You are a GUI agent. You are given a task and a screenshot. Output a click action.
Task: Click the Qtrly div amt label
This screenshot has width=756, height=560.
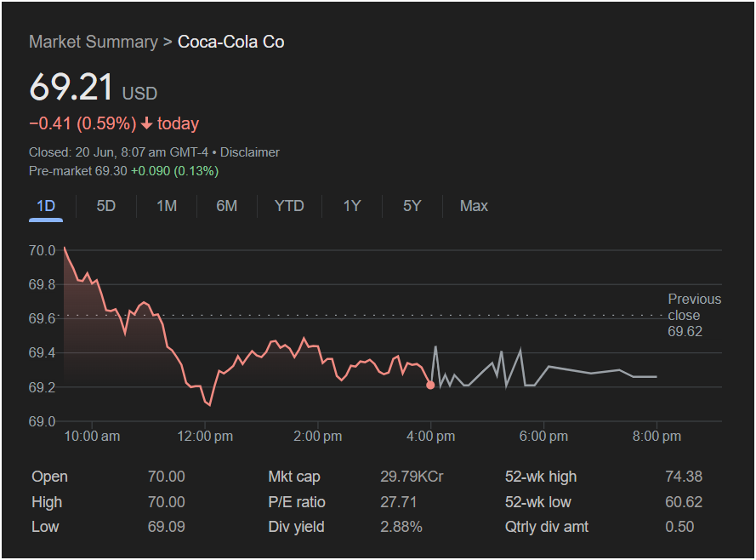(546, 527)
